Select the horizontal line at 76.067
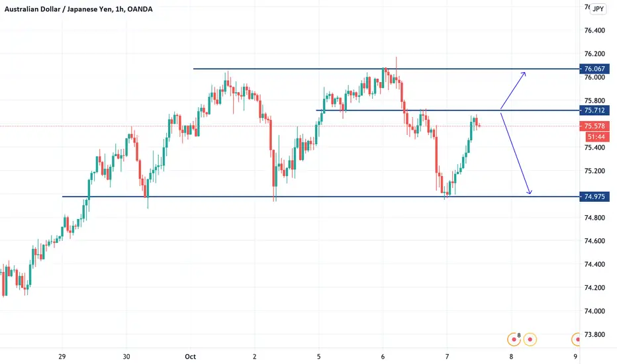 [386, 69]
